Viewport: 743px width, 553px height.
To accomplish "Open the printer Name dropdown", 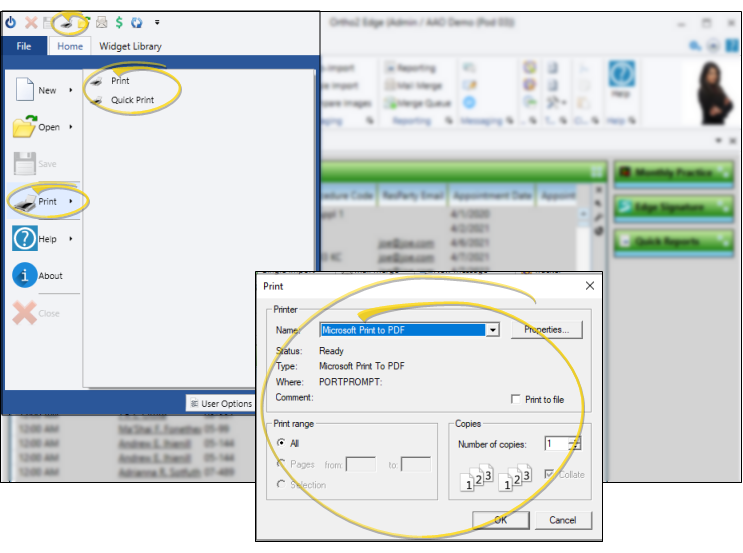I will (491, 329).
